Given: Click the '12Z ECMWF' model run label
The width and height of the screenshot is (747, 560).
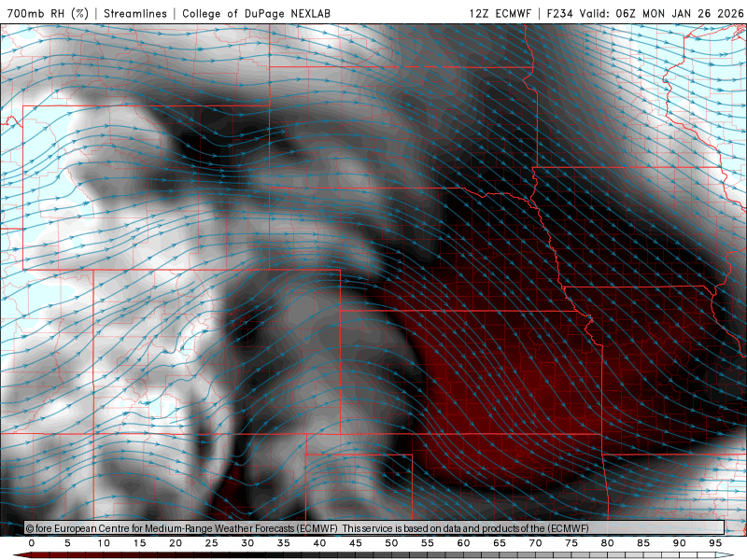Looking at the screenshot, I should click(x=500, y=13).
